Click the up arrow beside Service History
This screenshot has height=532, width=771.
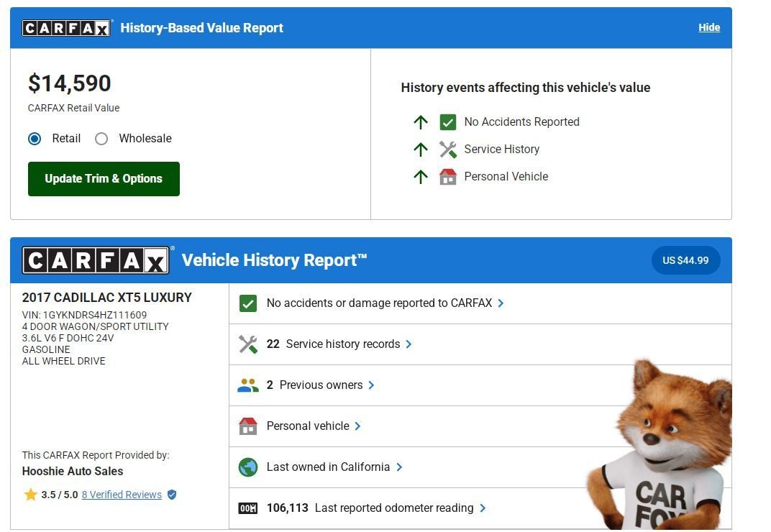click(x=421, y=150)
